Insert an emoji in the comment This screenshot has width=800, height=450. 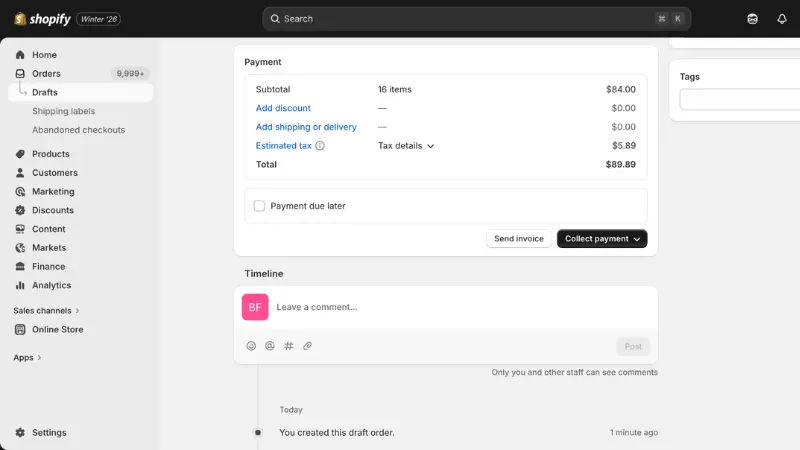click(251, 346)
